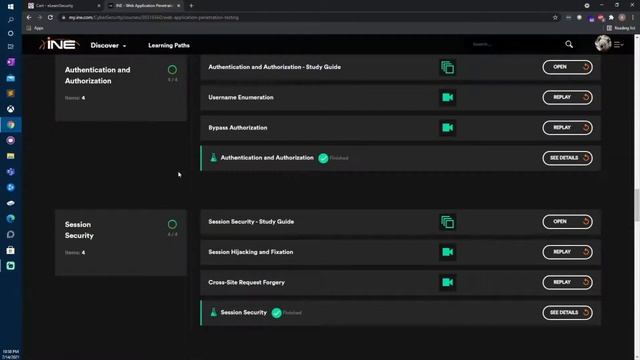Screen dimensions: 640x360
Task: Open Microsoft Teams on the taskbar
Action: (11, 172)
